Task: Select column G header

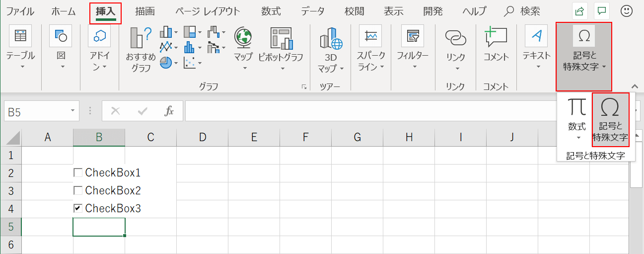Action: [x=357, y=138]
